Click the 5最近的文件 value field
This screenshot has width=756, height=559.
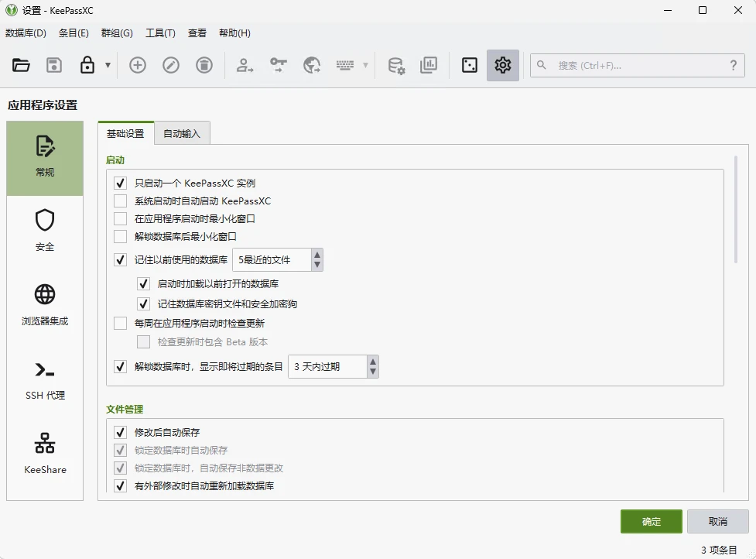272,260
